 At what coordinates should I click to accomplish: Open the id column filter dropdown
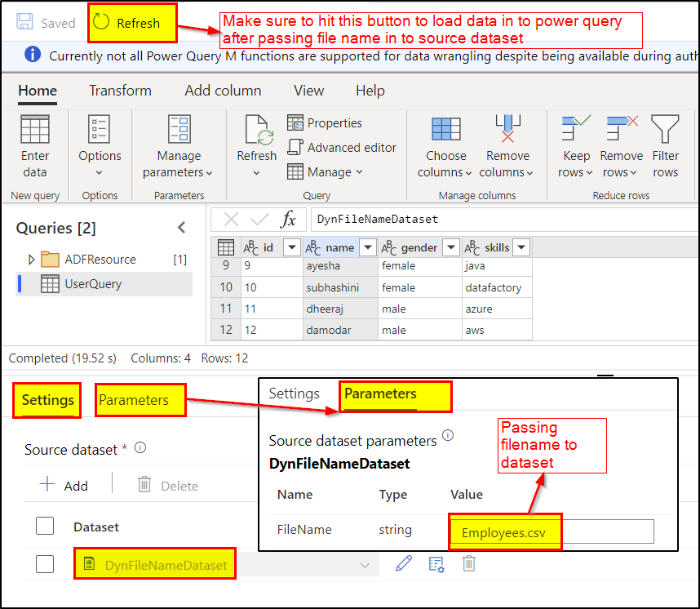click(x=292, y=247)
